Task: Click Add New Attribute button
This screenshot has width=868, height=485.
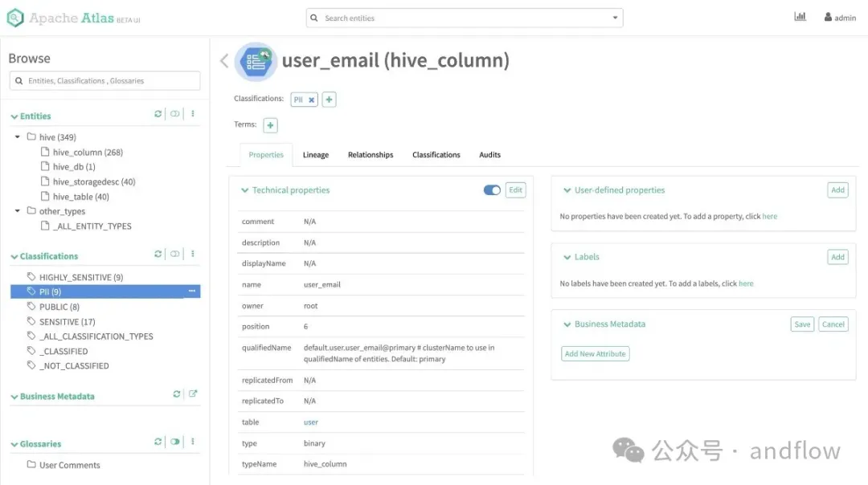Action: point(595,354)
